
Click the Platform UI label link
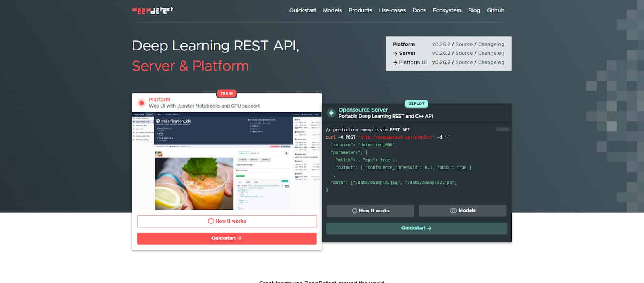(x=413, y=62)
